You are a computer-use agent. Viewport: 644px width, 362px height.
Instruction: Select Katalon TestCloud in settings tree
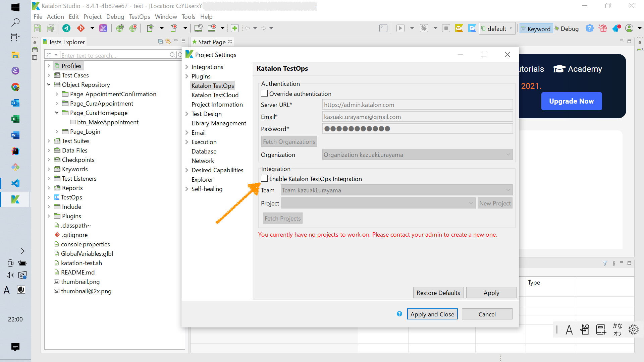(x=215, y=95)
